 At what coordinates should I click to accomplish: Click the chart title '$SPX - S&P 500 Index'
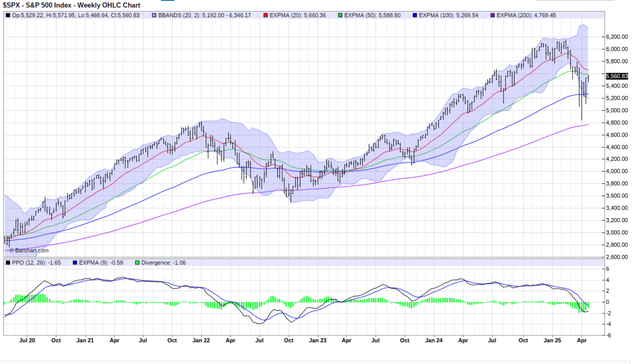coord(37,5)
